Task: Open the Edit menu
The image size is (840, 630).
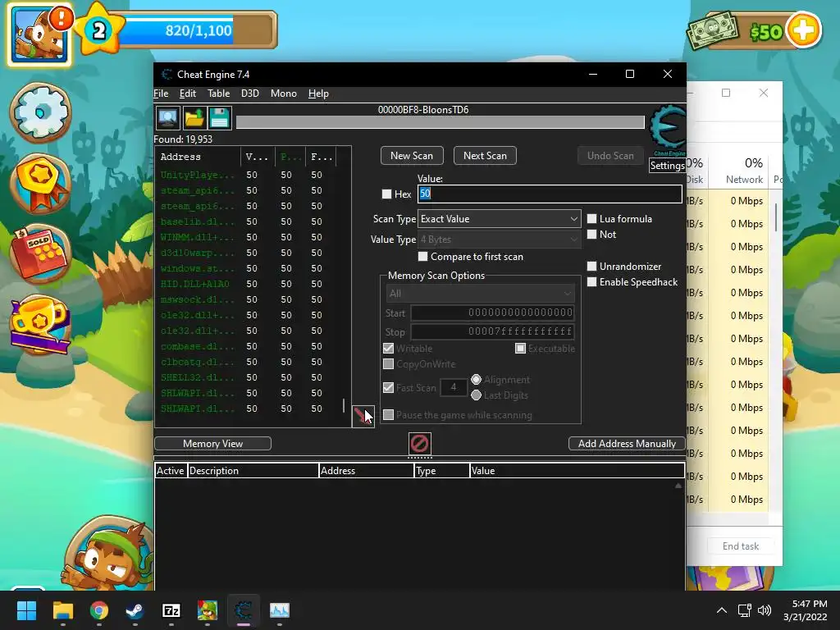Action: point(188,94)
